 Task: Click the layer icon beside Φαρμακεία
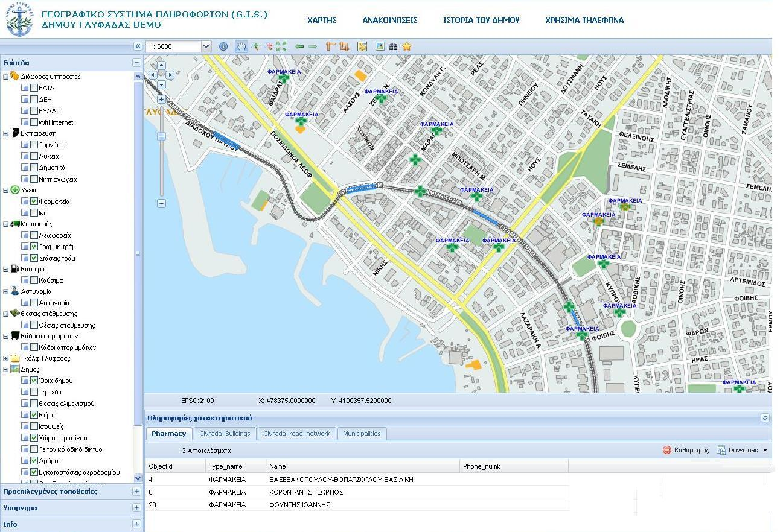(x=25, y=201)
